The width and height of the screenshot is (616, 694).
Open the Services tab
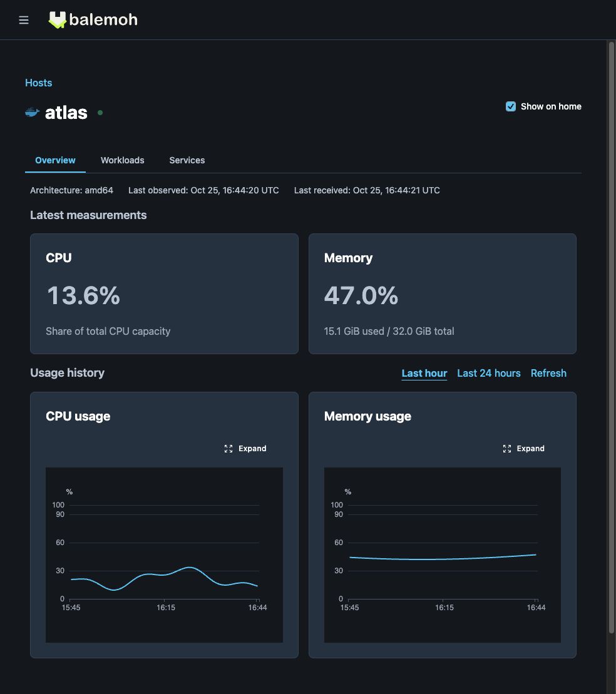[x=187, y=160]
